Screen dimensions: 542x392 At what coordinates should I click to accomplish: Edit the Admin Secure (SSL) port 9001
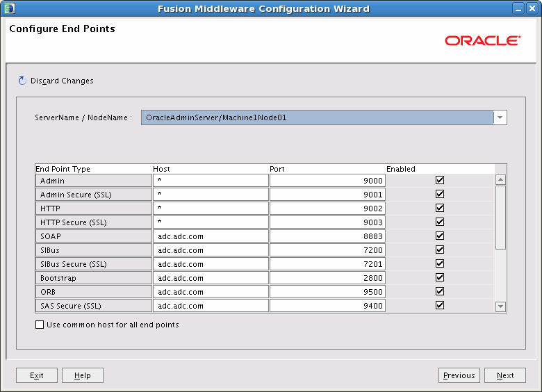[327, 195]
